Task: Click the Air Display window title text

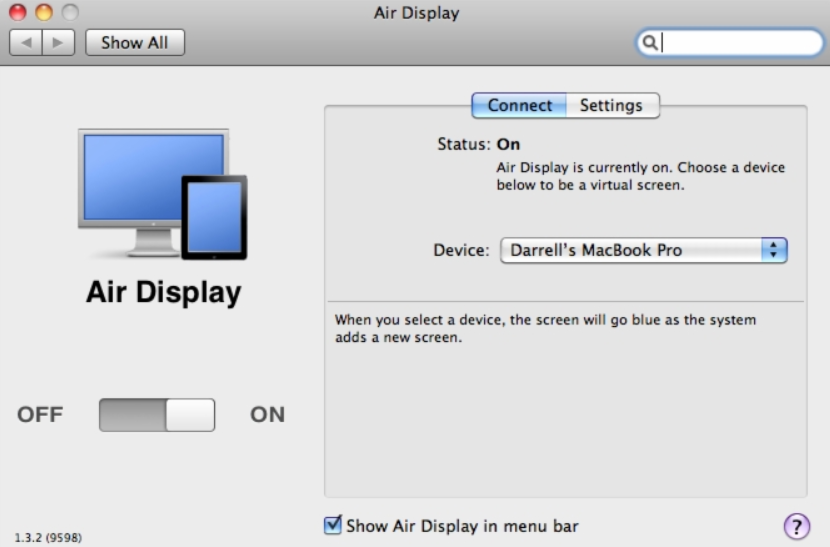Action: point(417,13)
